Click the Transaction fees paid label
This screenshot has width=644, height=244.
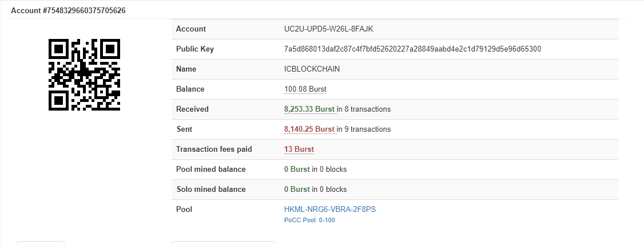pos(214,149)
